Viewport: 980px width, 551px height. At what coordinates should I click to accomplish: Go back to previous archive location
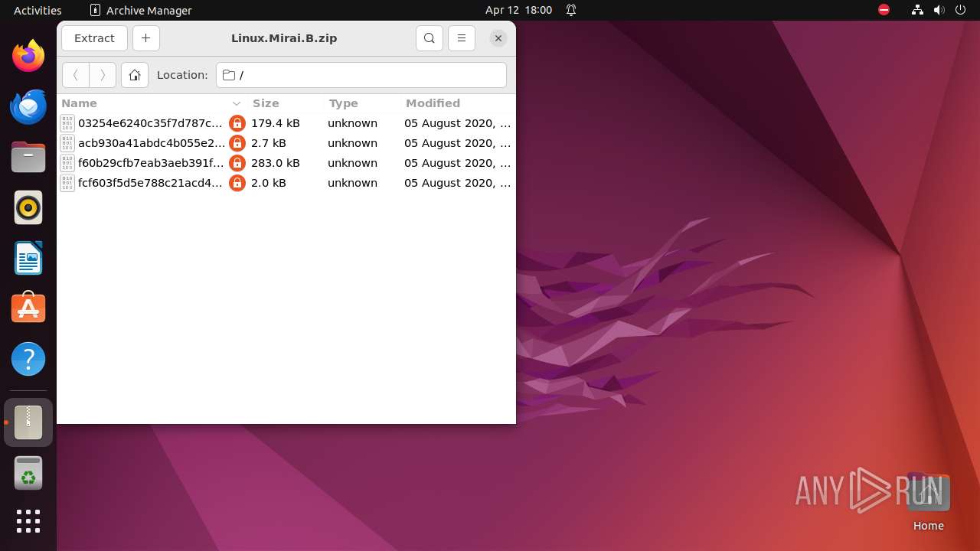pyautogui.click(x=76, y=75)
